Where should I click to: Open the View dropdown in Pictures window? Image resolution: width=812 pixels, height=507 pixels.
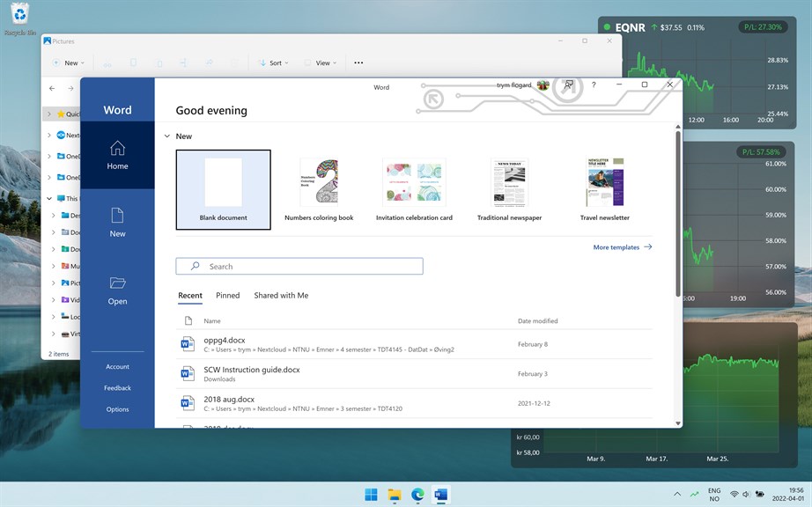322,62
